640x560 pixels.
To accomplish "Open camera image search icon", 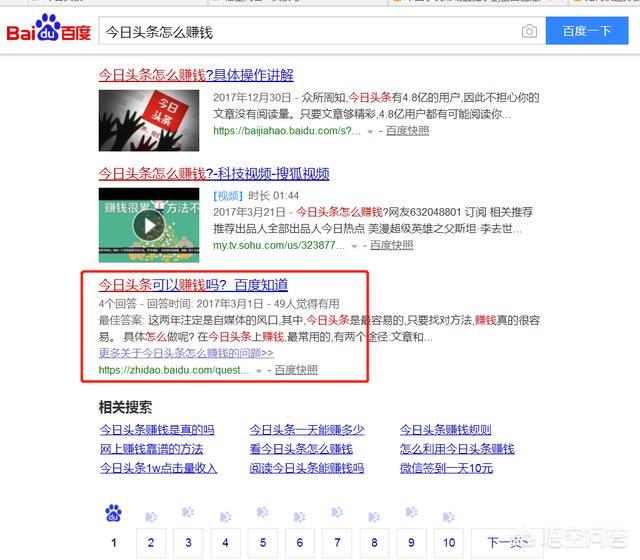I will (529, 31).
